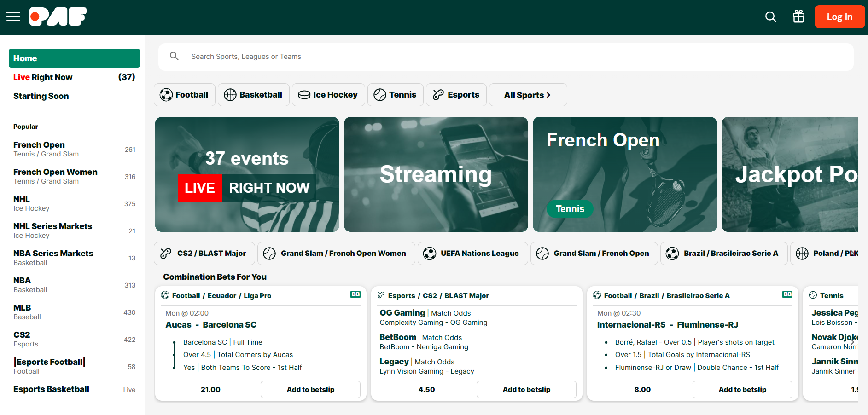This screenshot has width=868, height=415.
Task: Select the Ice Hockey sport chip
Action: (x=328, y=95)
